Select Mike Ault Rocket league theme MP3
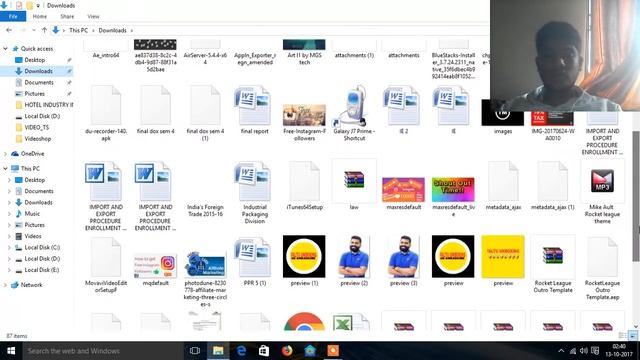640x360 pixels. tap(602, 181)
